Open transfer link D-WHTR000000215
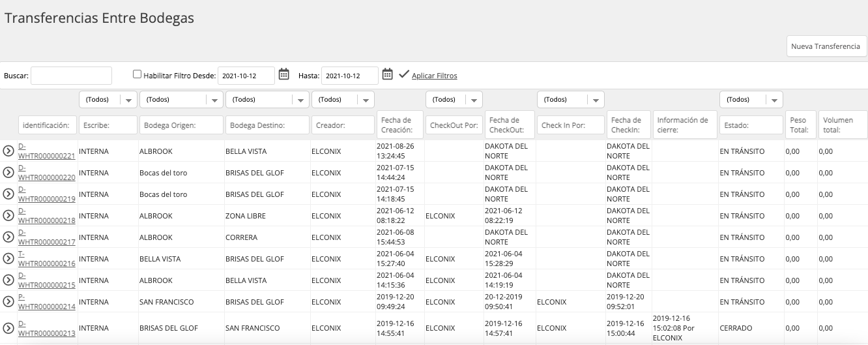Screen dimensions: 868x345 pos(47,280)
